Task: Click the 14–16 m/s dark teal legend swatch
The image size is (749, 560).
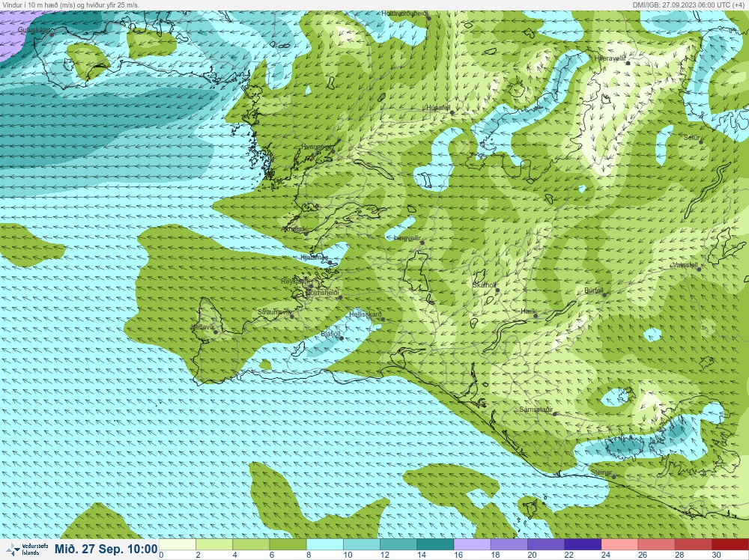Action: click(x=434, y=545)
